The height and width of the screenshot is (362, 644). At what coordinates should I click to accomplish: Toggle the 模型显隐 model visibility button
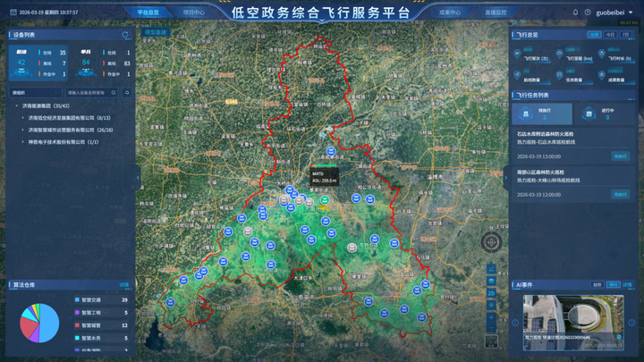coord(156,31)
